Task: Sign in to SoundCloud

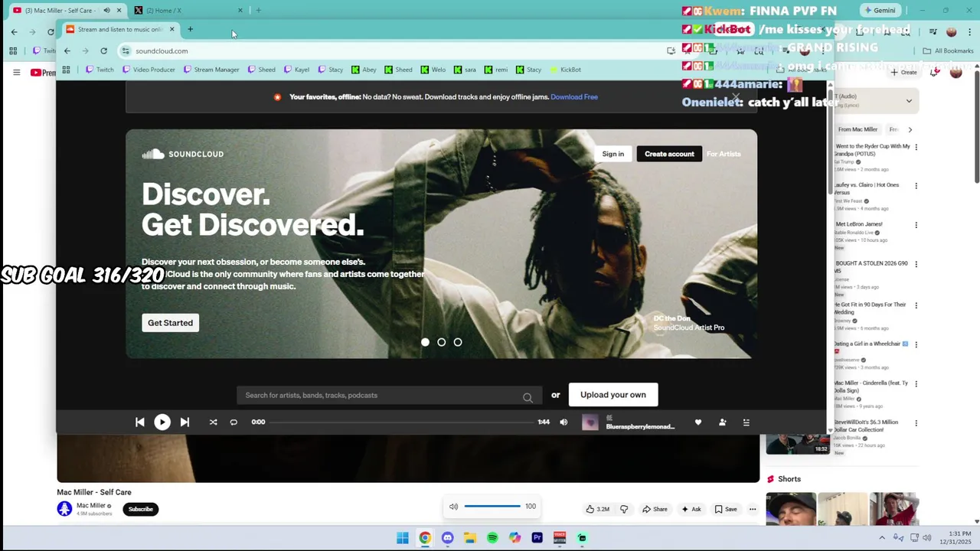Action: click(612, 154)
